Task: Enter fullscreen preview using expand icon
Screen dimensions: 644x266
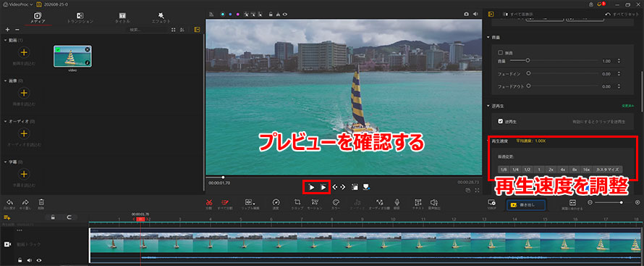Action: 478,191
